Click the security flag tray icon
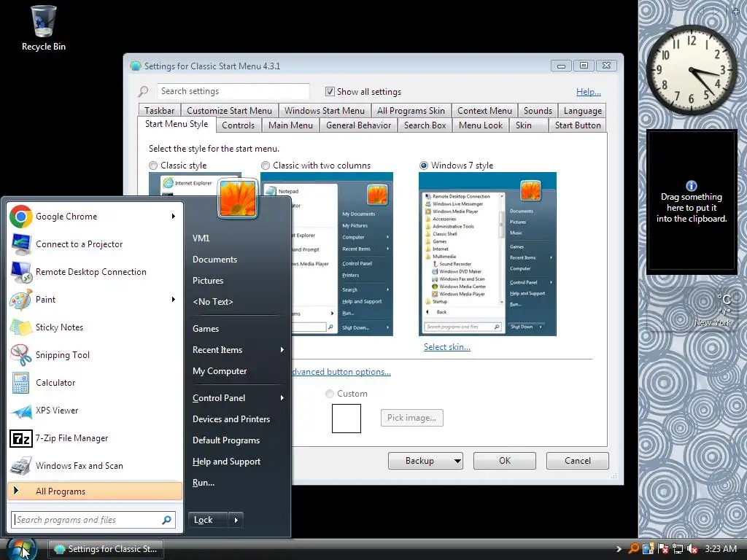Viewport: 747px width, 560px height. tap(663, 549)
